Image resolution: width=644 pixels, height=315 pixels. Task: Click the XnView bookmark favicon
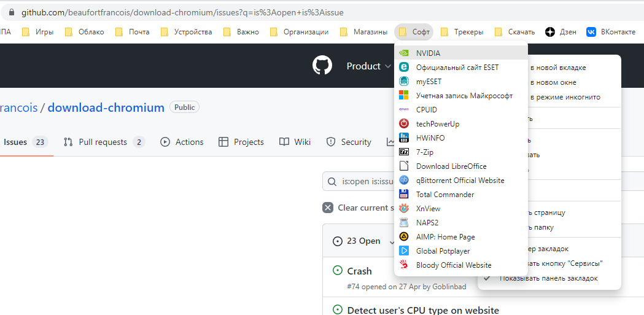(404, 209)
